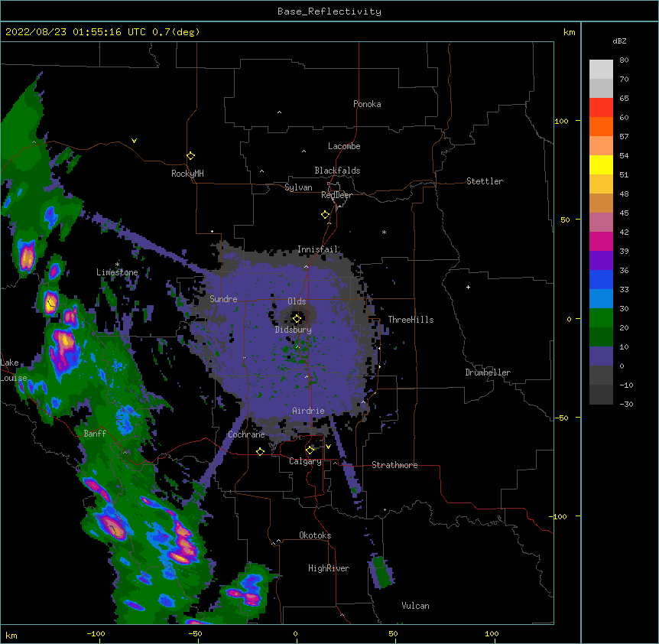This screenshot has width=659, height=644.
Task: Click the Lacombe city label
Action: tap(344, 146)
